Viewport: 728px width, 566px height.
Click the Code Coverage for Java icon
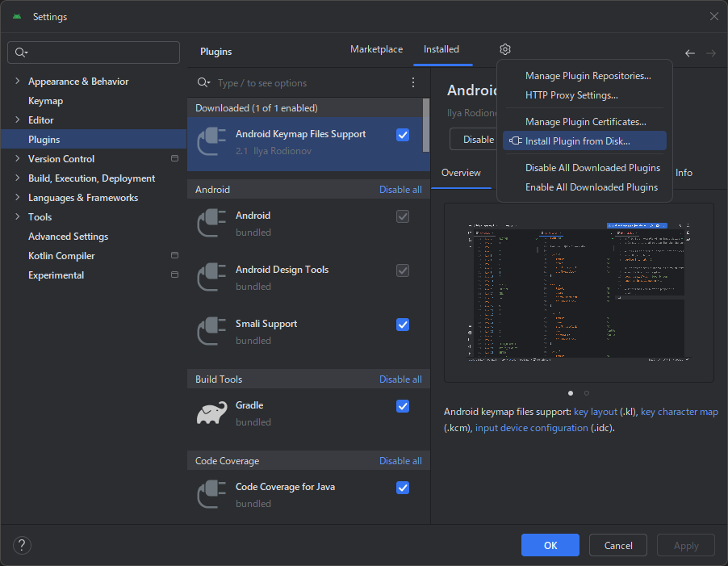tap(211, 495)
